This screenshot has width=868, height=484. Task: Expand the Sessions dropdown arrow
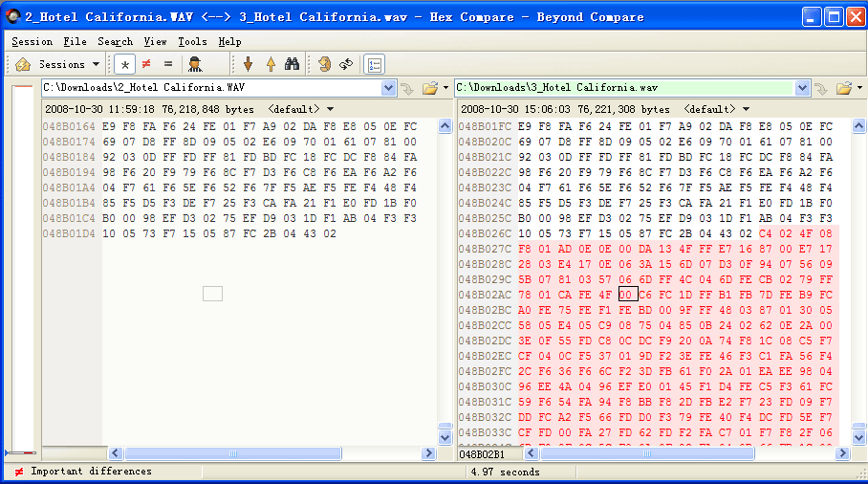[96, 64]
